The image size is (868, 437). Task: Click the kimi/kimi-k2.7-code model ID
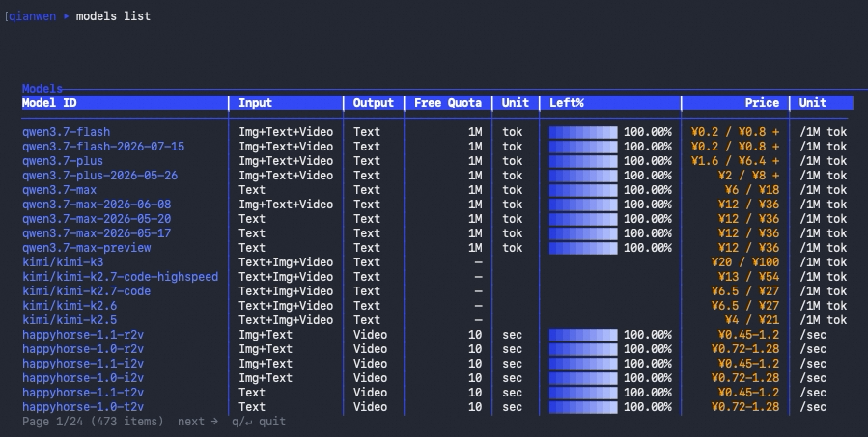click(x=86, y=291)
